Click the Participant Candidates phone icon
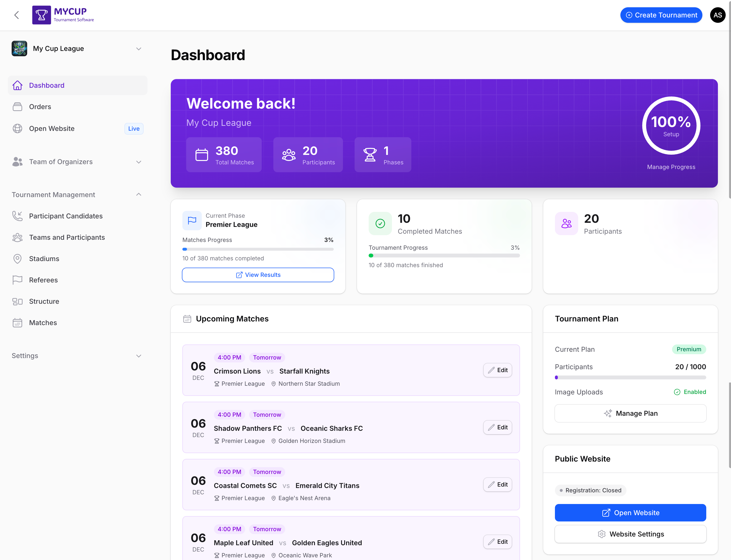Image resolution: width=731 pixels, height=560 pixels. 17,216
